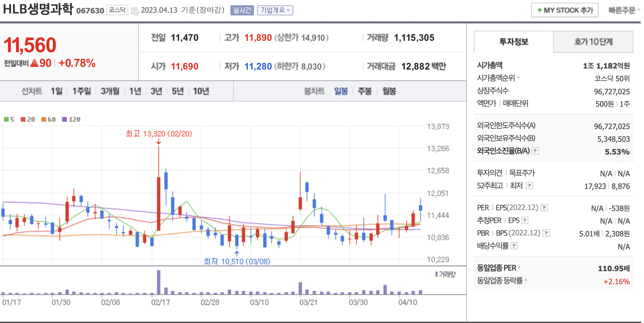Click help icon beside 추정PER EPS
The image size is (644, 323).
[x=525, y=221]
